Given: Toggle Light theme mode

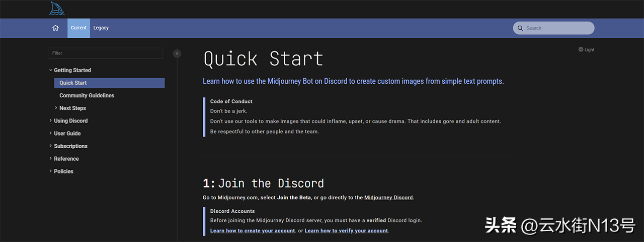Looking at the screenshot, I should coord(586,49).
